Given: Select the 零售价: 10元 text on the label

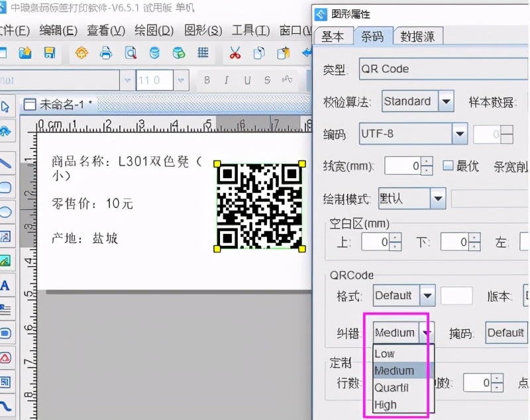Looking at the screenshot, I should [x=93, y=203].
